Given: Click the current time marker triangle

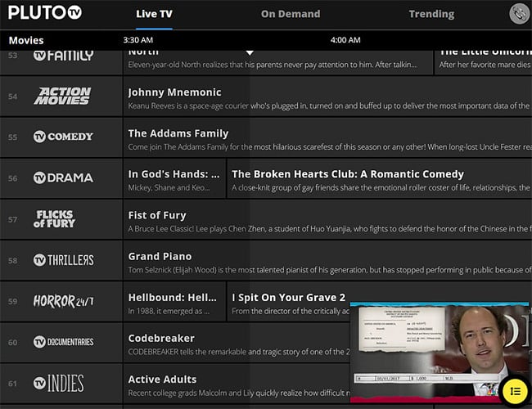Looking at the screenshot, I should [x=250, y=52].
